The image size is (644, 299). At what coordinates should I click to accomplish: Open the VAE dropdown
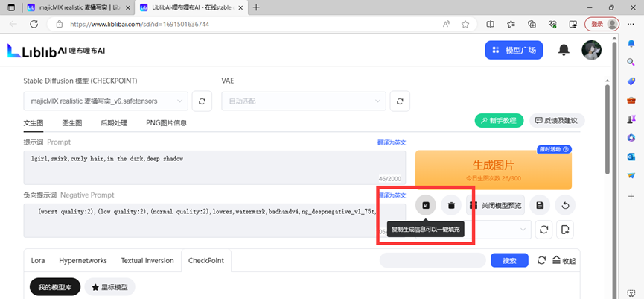[304, 101]
